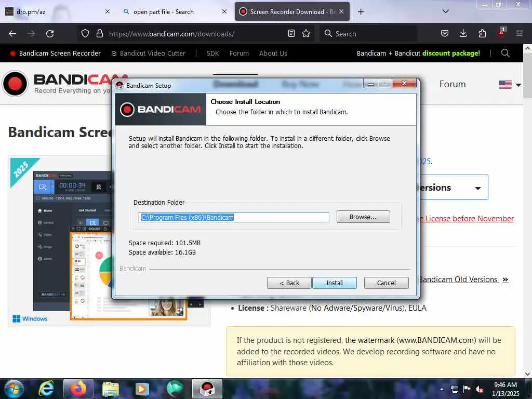This screenshot has height=399, width=532.
Task: Click the URL in the address bar
Action: [x=171, y=34]
